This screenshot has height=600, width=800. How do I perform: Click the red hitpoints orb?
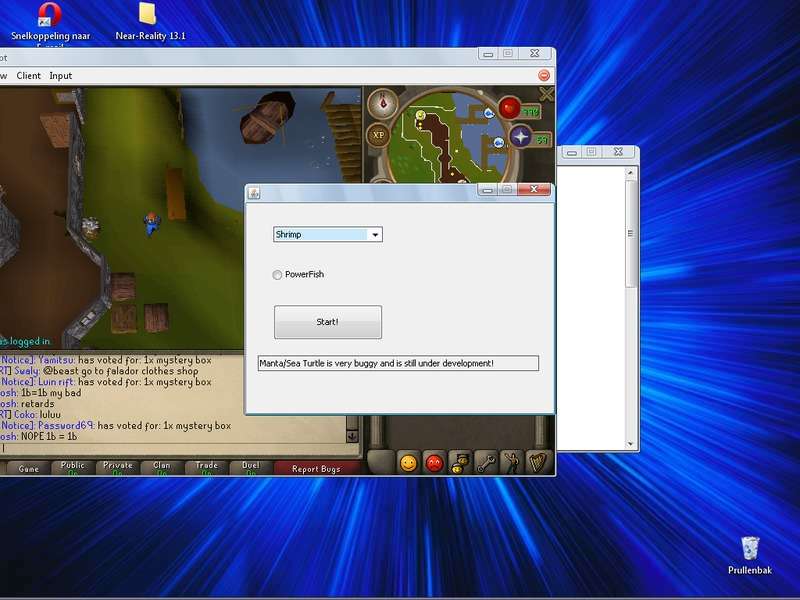pos(509,108)
